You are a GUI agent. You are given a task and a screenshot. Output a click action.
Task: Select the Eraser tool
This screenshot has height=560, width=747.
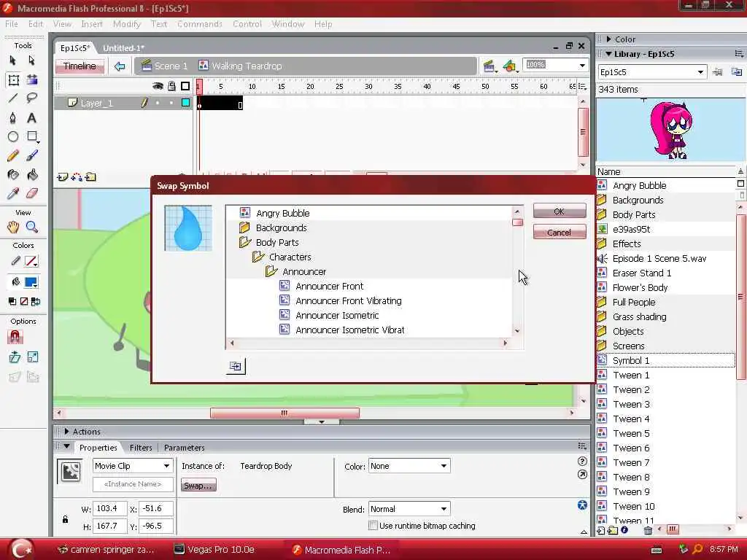pos(32,193)
